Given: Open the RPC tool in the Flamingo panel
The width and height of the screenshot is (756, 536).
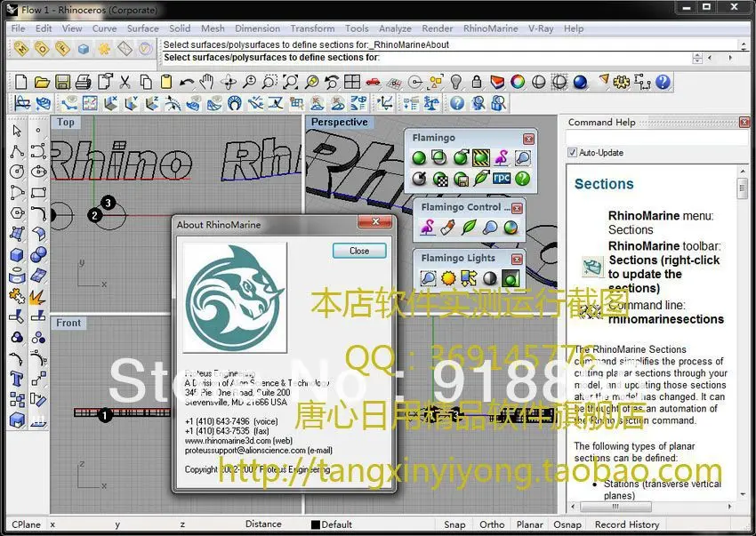Looking at the screenshot, I should click(500, 180).
